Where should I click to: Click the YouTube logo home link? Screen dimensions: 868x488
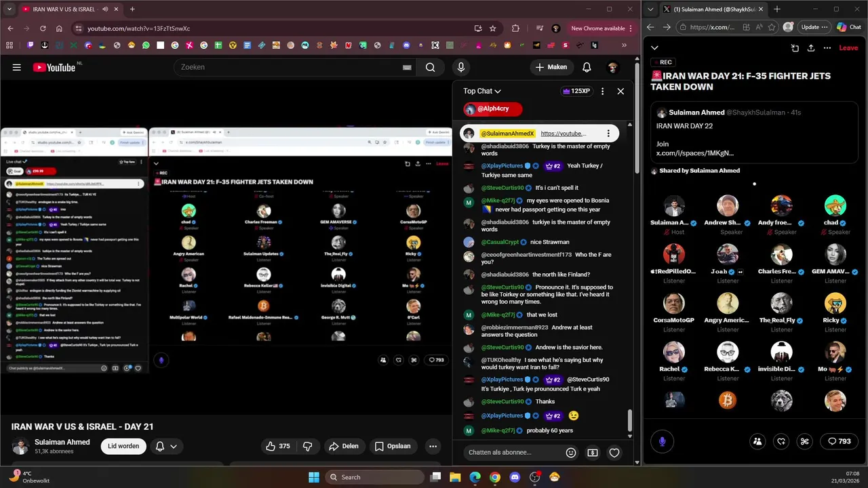click(54, 67)
